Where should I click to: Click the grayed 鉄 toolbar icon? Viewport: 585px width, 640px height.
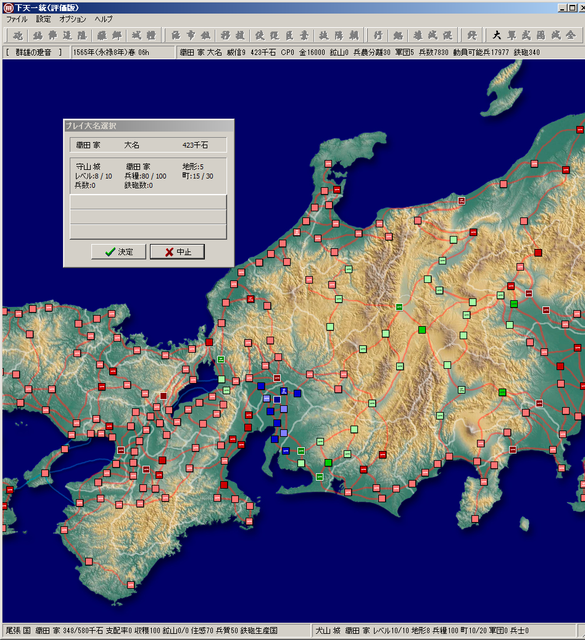205,36
